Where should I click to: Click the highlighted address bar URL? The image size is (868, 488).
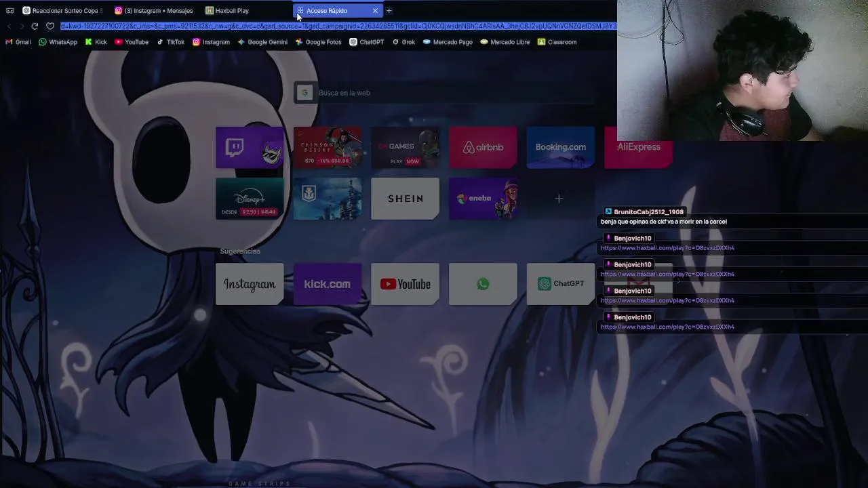coord(338,26)
